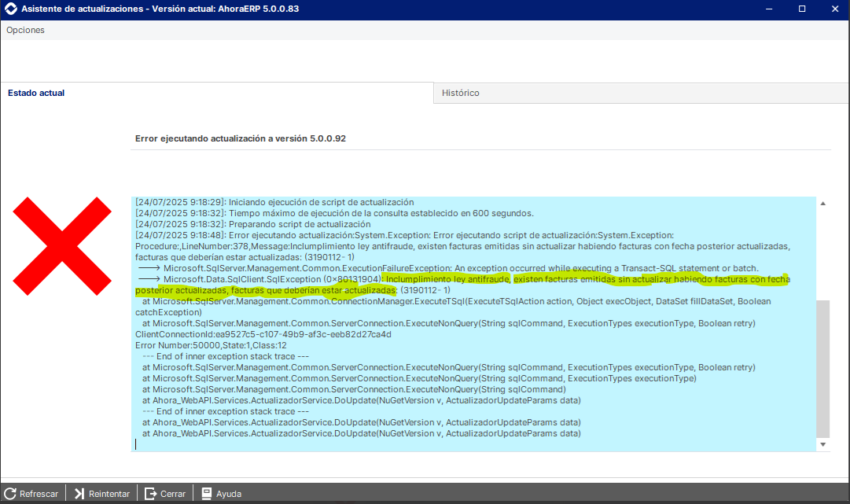Click the 'ClientConnectionId:ea9527c5-c107...' line
This screenshot has width=850, height=504.
click(263, 334)
